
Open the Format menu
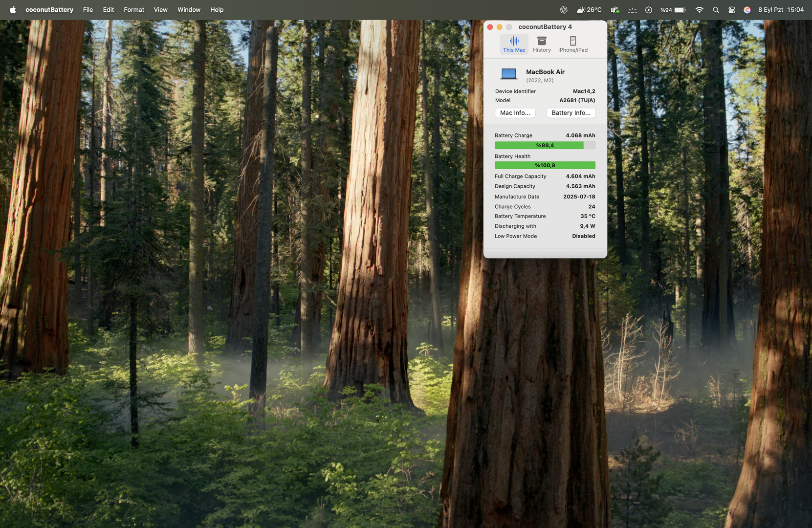tap(134, 10)
